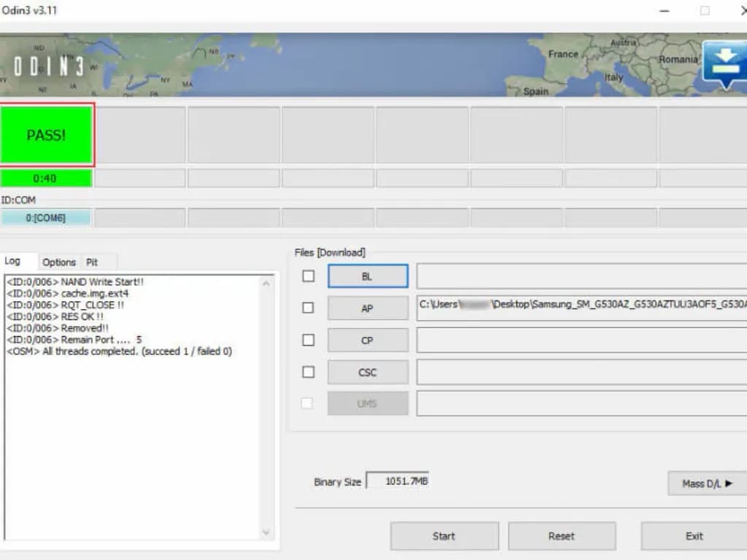Click the AP file path field
The image size is (747, 560).
(581, 308)
